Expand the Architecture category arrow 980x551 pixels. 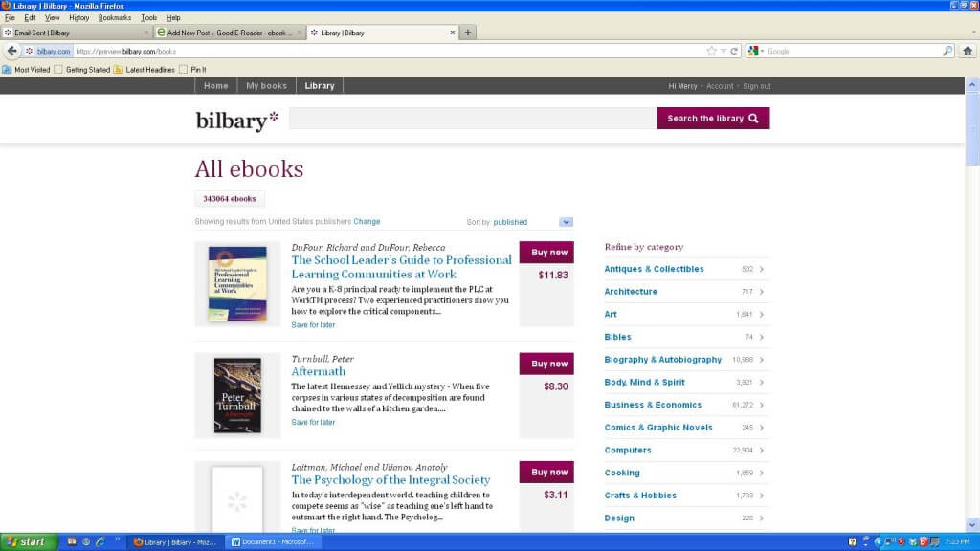click(x=761, y=292)
